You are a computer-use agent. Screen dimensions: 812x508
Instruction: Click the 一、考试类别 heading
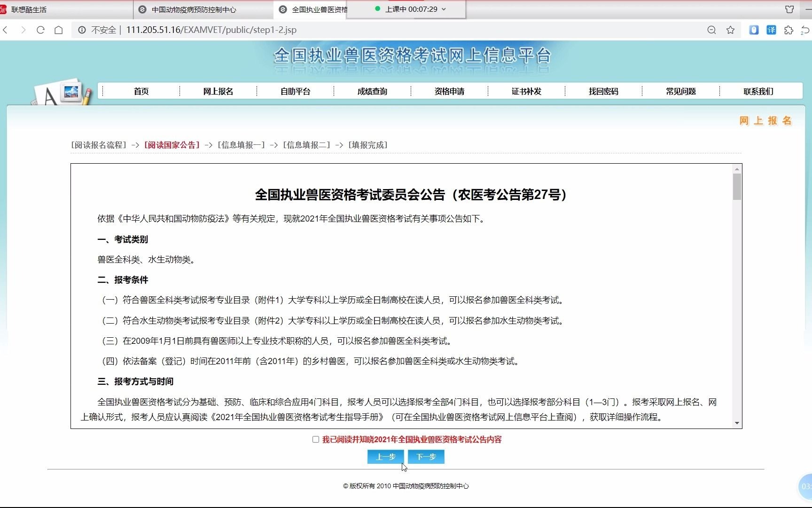click(x=123, y=239)
